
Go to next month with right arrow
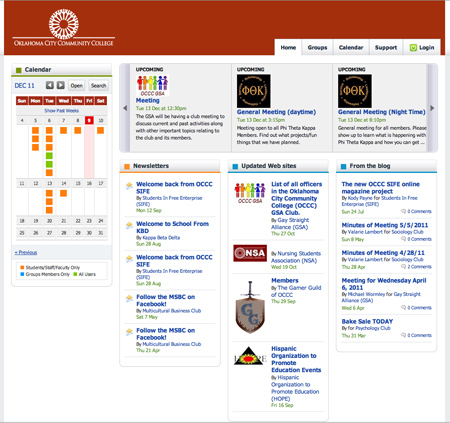click(61, 85)
